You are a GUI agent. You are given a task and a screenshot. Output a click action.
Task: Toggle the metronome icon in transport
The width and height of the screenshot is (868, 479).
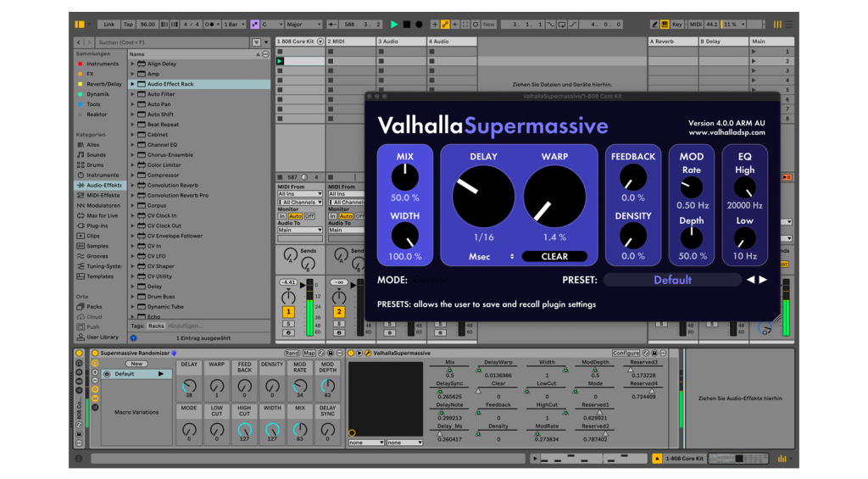(x=210, y=25)
